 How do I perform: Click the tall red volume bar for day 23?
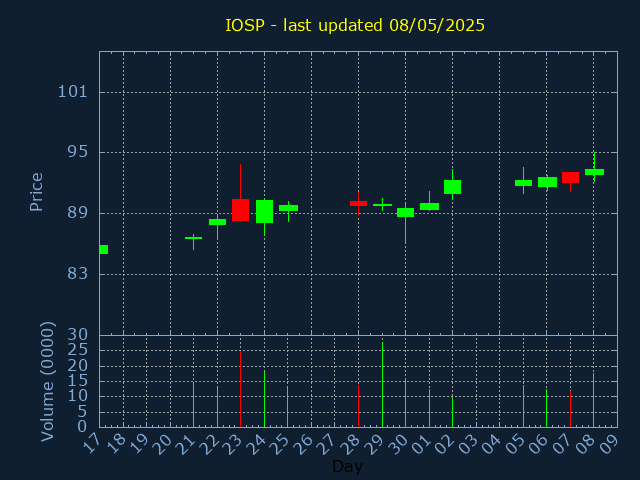coord(240,389)
